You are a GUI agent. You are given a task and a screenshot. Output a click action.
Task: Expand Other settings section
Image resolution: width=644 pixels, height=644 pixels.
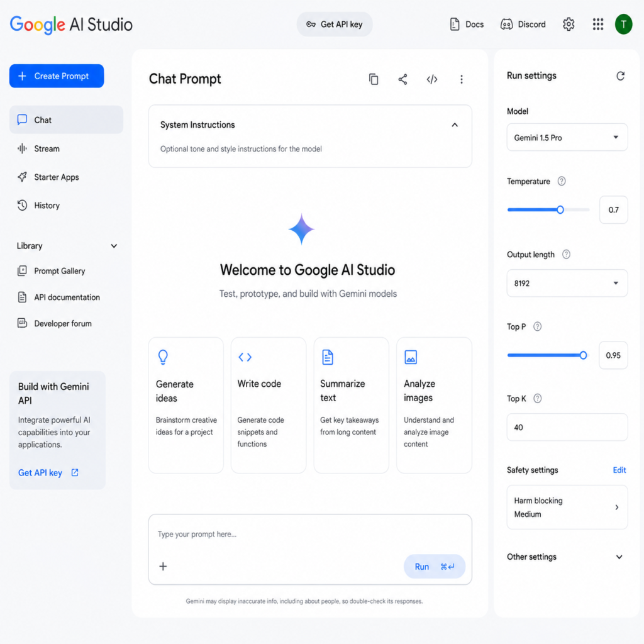pyautogui.click(x=565, y=557)
